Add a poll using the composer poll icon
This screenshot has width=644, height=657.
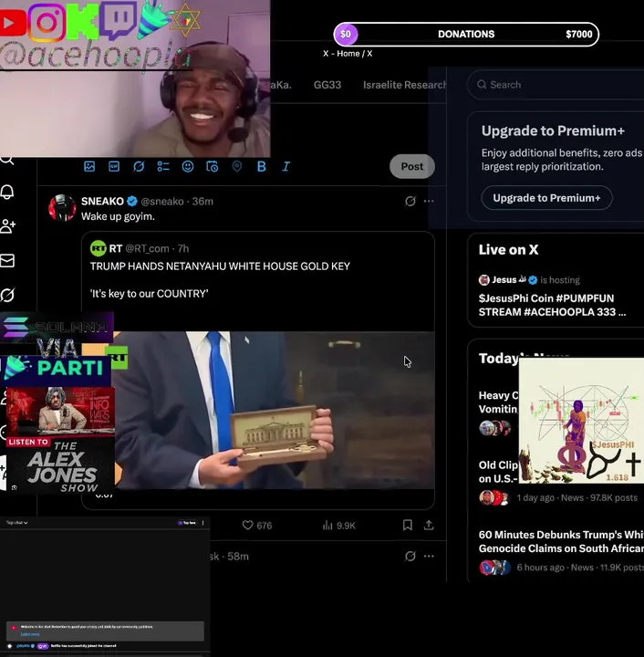pyautogui.click(x=163, y=166)
